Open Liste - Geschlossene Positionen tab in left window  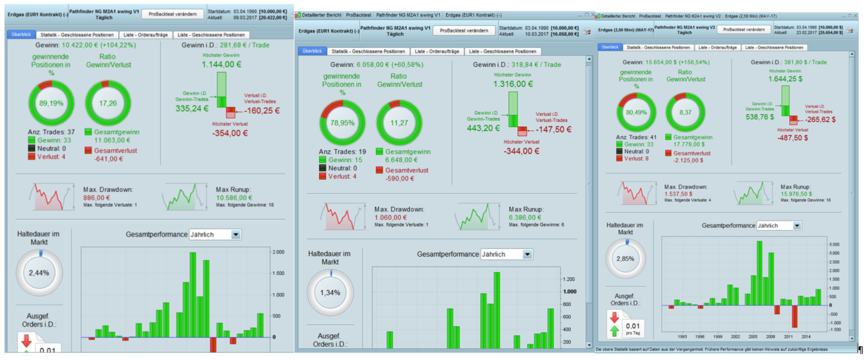point(211,35)
